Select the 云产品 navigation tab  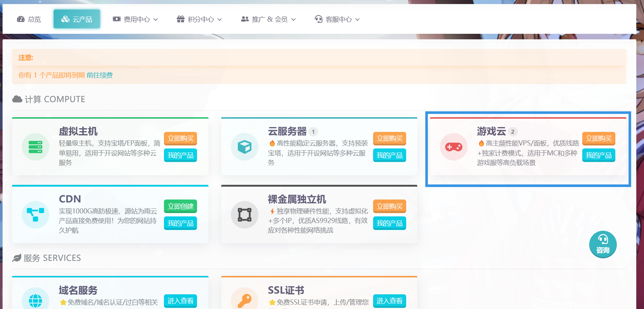coord(77,19)
